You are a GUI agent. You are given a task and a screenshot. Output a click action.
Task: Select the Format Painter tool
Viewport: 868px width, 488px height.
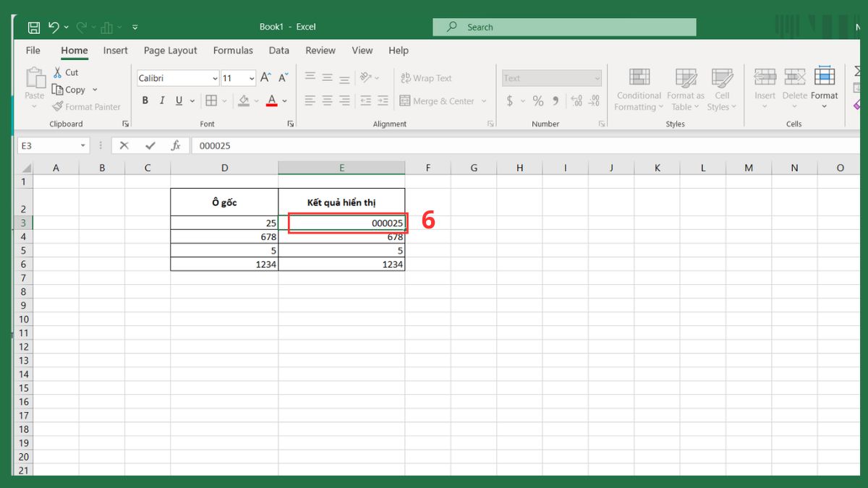(x=86, y=107)
